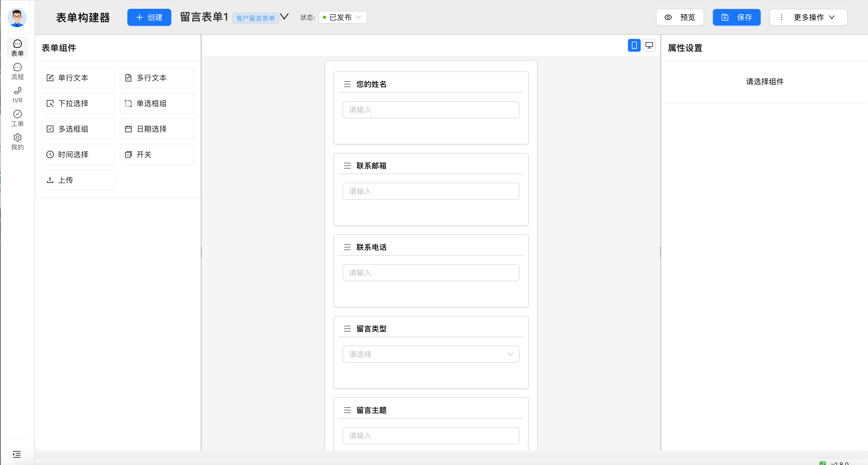Click the 联系邮箱 input field
The height and width of the screenshot is (465, 868).
tap(431, 191)
